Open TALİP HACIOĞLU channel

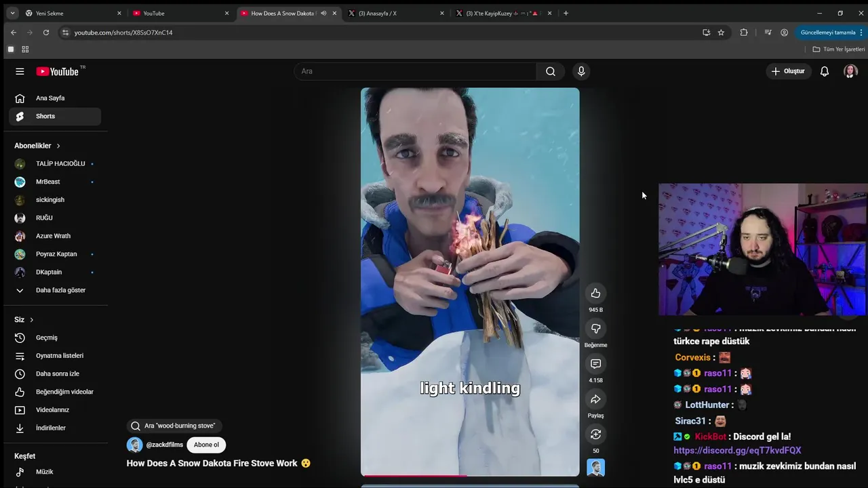(x=55, y=163)
